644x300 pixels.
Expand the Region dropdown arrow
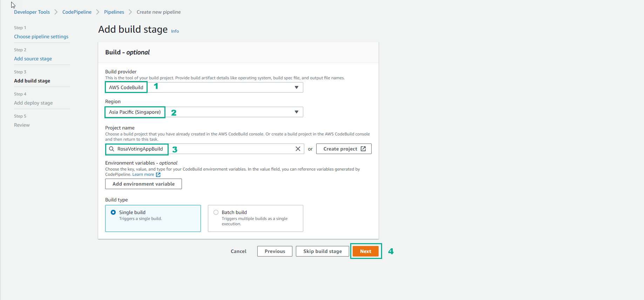296,112
